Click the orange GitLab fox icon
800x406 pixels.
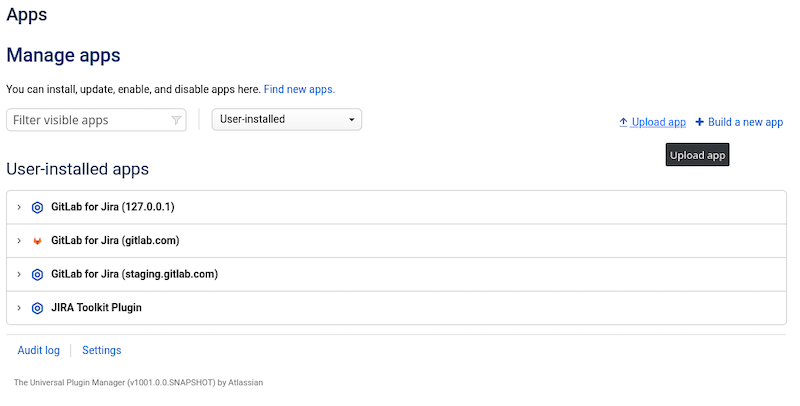37,241
